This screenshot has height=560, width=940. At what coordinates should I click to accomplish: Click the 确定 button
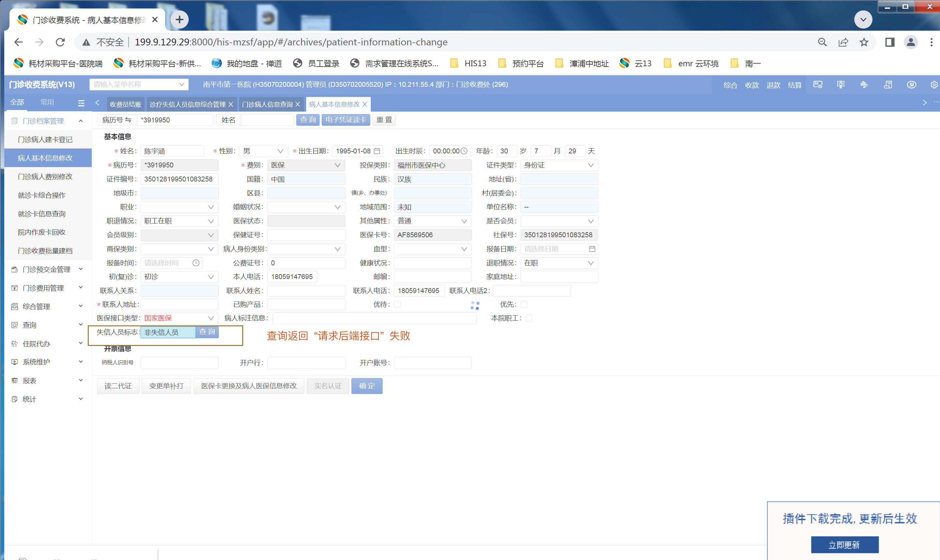tap(367, 386)
